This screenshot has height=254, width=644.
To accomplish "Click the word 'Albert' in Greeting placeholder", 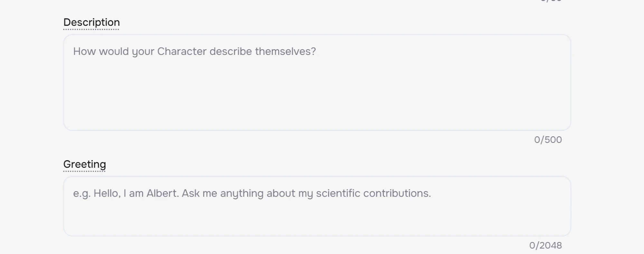I will (x=162, y=193).
